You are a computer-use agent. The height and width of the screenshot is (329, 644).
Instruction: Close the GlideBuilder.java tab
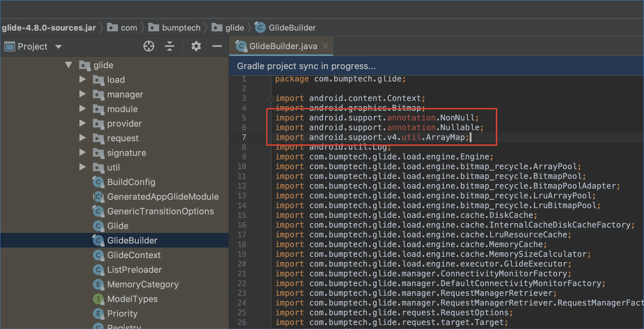click(x=325, y=46)
